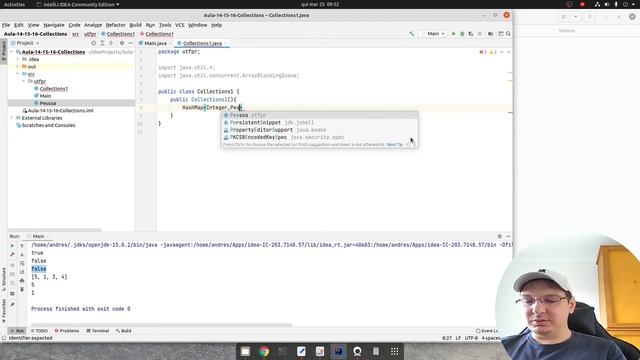
Task: Collapse Aula-14-15-16-Collections root node
Action: [12, 52]
